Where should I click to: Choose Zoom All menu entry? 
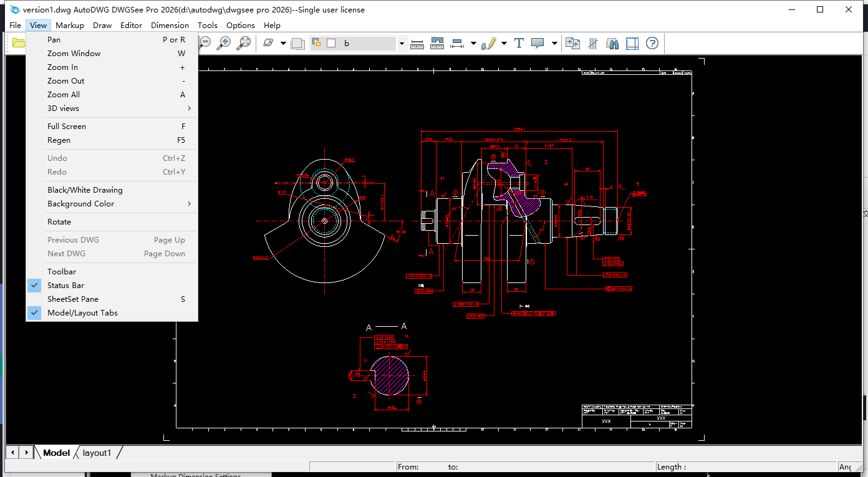112,95
